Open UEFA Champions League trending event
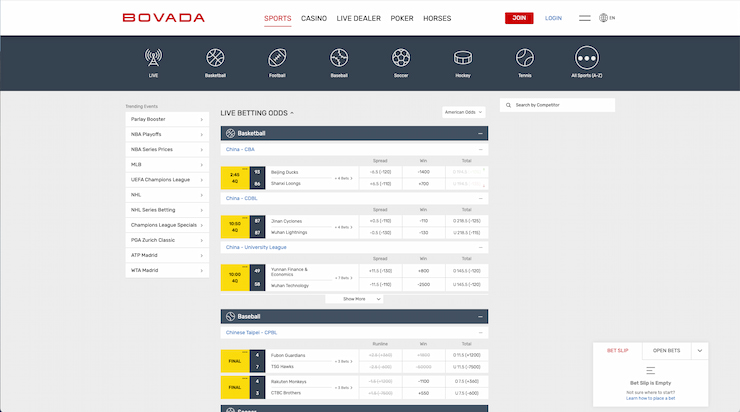740x412 pixels. (167, 180)
